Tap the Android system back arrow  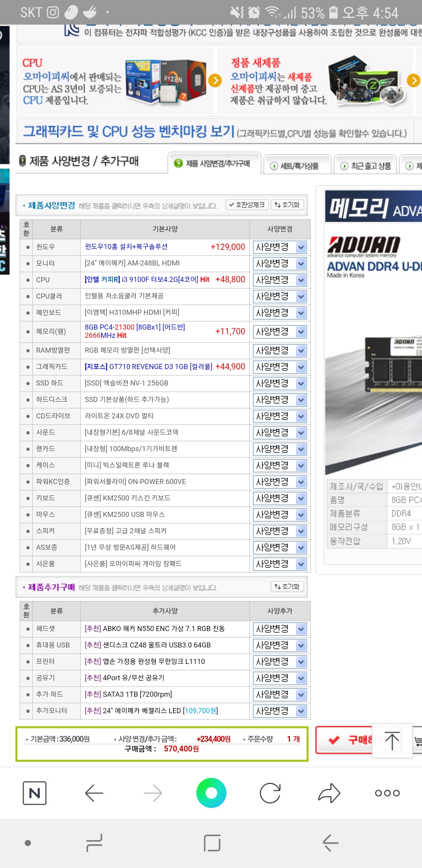click(330, 843)
